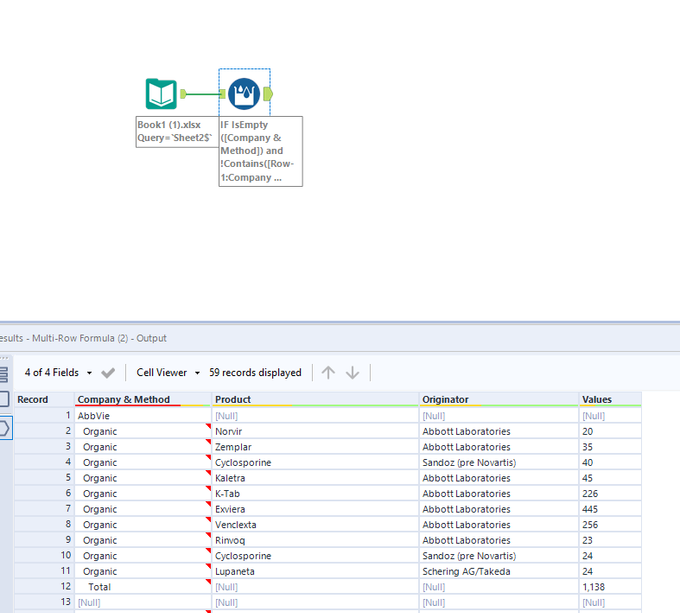Screen dimensions: 680x613
Task: Click the Values column header
Action: pos(610,399)
